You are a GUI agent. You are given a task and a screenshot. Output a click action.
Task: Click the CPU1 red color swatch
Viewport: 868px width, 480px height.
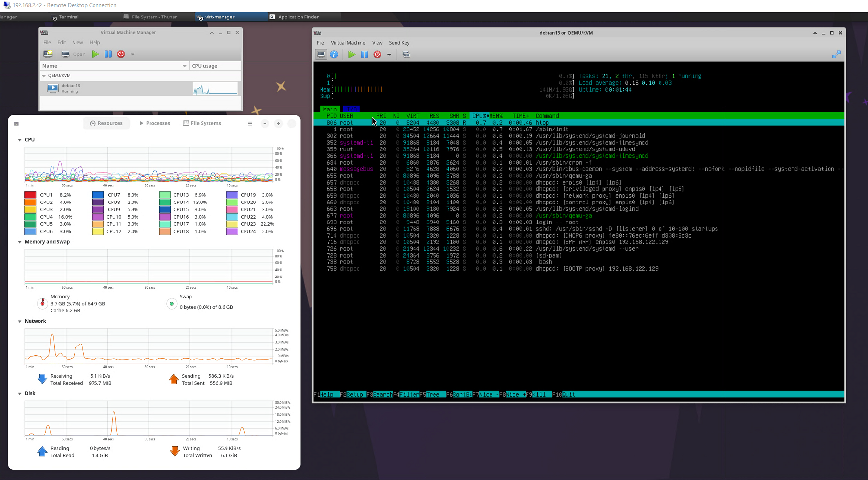[x=30, y=195]
